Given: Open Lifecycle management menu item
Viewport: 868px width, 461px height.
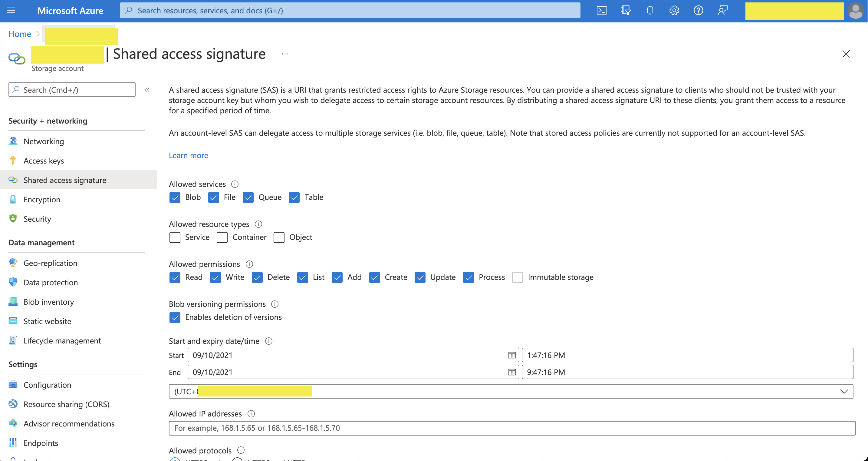Looking at the screenshot, I should pos(62,341).
